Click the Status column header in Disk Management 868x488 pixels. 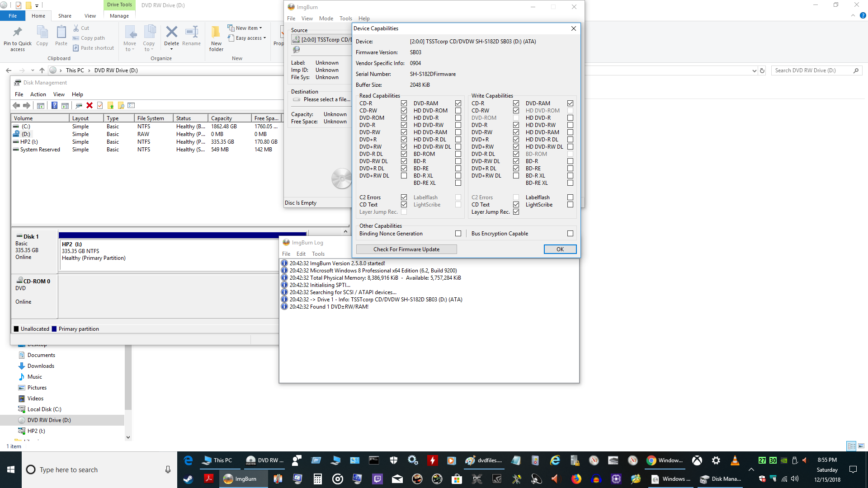point(190,118)
